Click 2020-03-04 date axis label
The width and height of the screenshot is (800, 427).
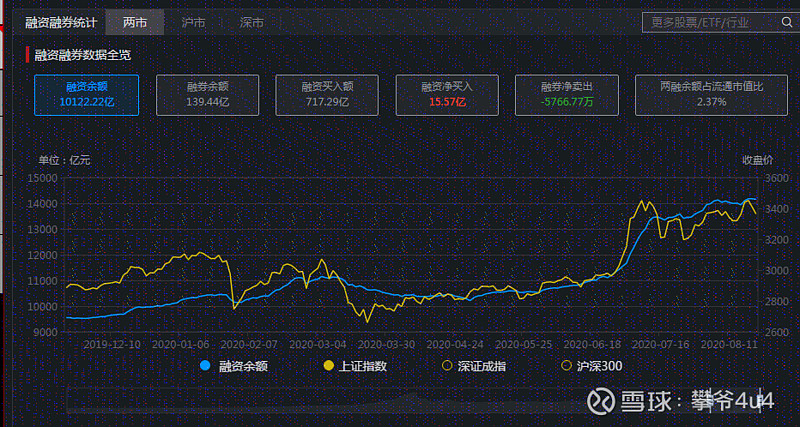point(318,344)
